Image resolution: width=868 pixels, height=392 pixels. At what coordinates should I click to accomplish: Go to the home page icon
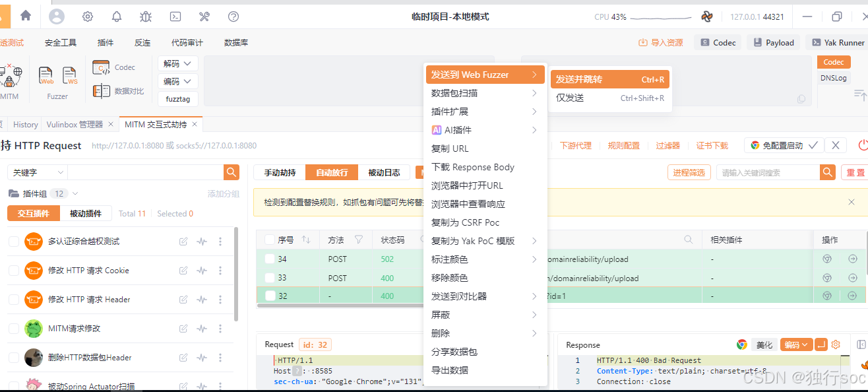click(x=26, y=15)
